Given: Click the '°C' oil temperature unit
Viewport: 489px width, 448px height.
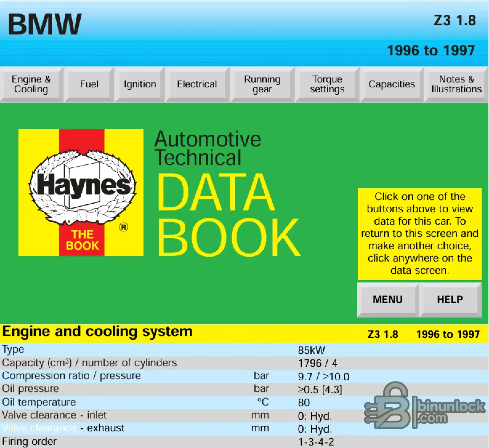Looking at the screenshot, I should click(263, 402).
